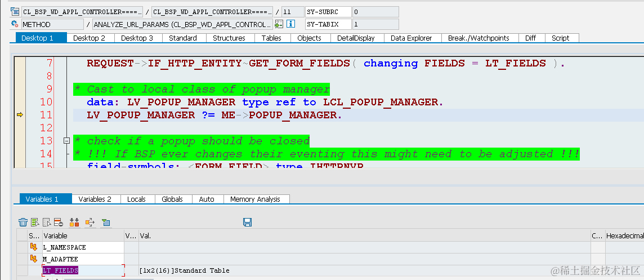644x280 pixels.
Task: Click the line number field showing 11
Action: coord(292,12)
